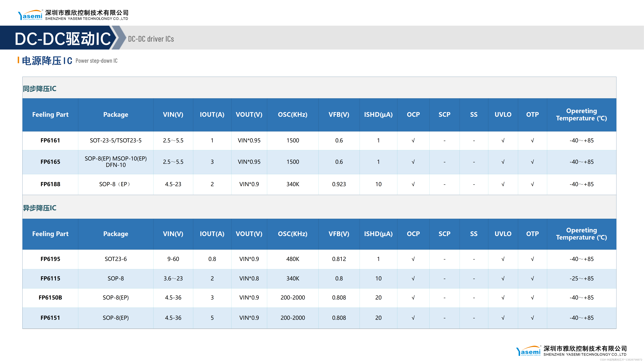Click the -25~+85 temperature cell of FP6115

581,279
